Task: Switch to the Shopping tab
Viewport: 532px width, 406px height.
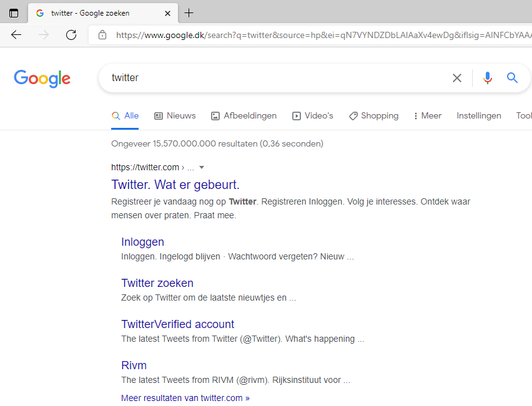Action: [373, 116]
